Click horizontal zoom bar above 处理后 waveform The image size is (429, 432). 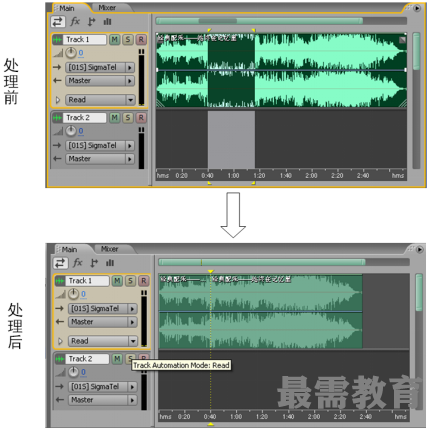pos(262,262)
